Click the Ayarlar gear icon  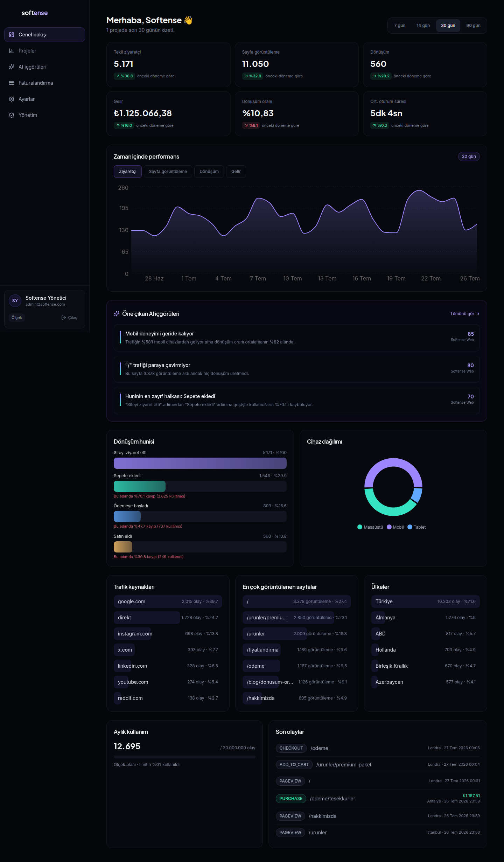(12, 99)
